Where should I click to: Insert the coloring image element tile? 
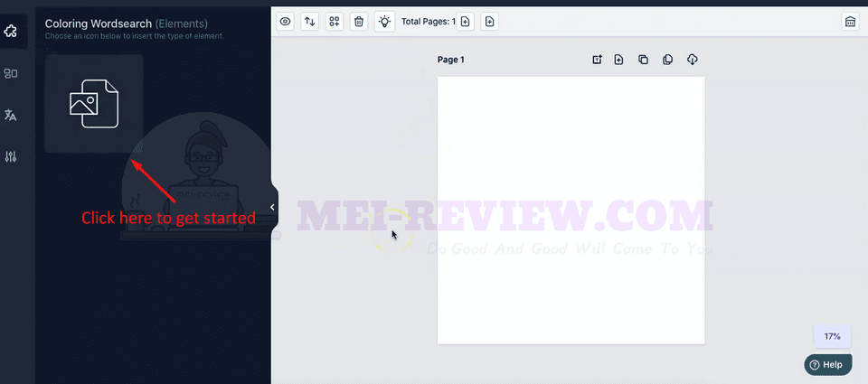click(94, 104)
